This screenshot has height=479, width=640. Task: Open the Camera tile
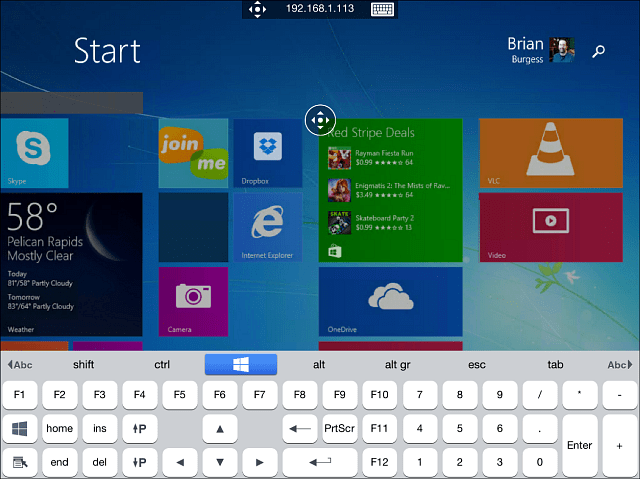coord(193,302)
